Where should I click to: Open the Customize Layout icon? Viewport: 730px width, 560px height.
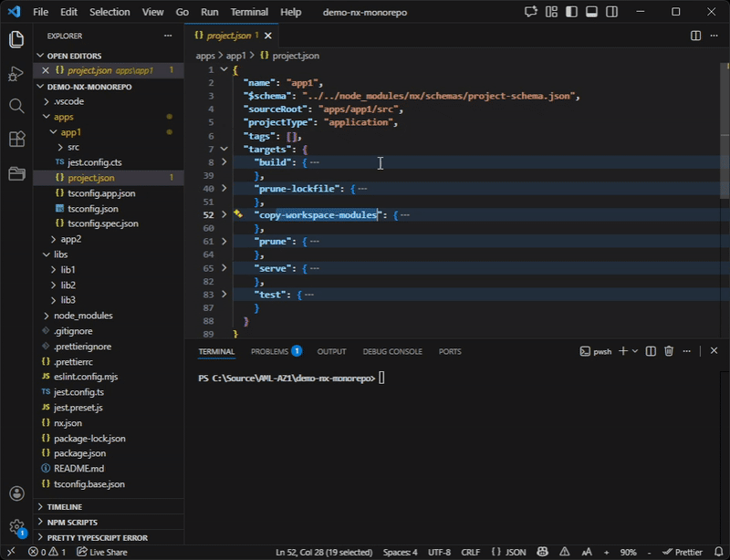[x=551, y=12]
